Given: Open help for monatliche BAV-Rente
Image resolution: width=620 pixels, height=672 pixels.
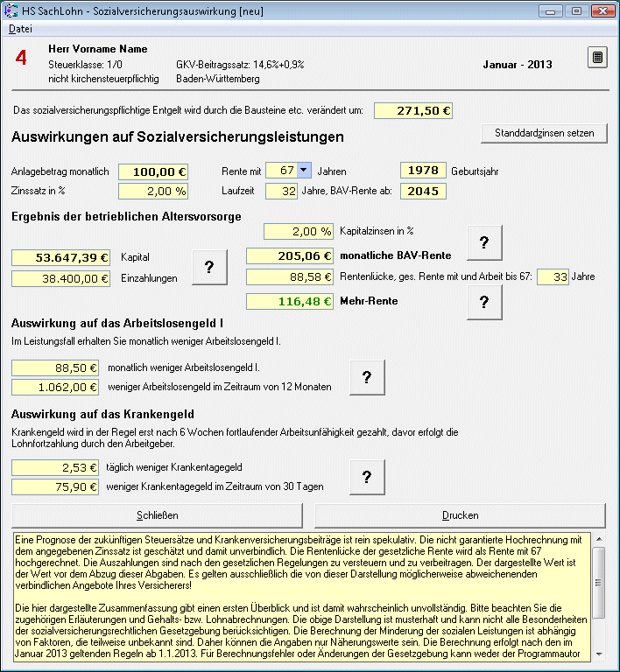Looking at the screenshot, I should [x=484, y=243].
